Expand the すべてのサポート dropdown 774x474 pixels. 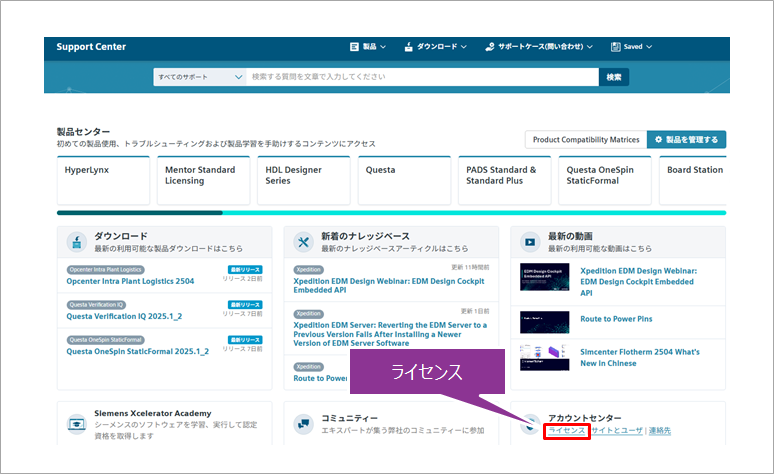(x=200, y=77)
